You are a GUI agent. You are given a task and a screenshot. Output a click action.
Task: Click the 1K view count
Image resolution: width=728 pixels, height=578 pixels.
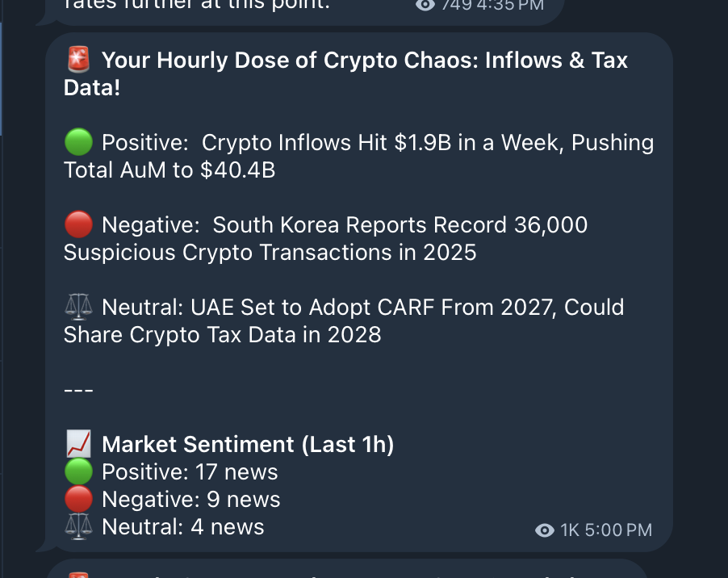pos(570,530)
